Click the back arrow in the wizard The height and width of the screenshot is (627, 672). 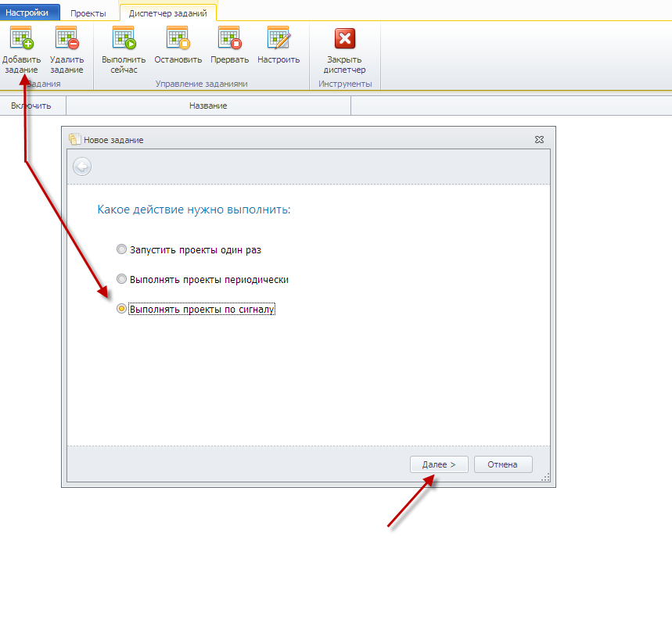pyautogui.click(x=82, y=167)
